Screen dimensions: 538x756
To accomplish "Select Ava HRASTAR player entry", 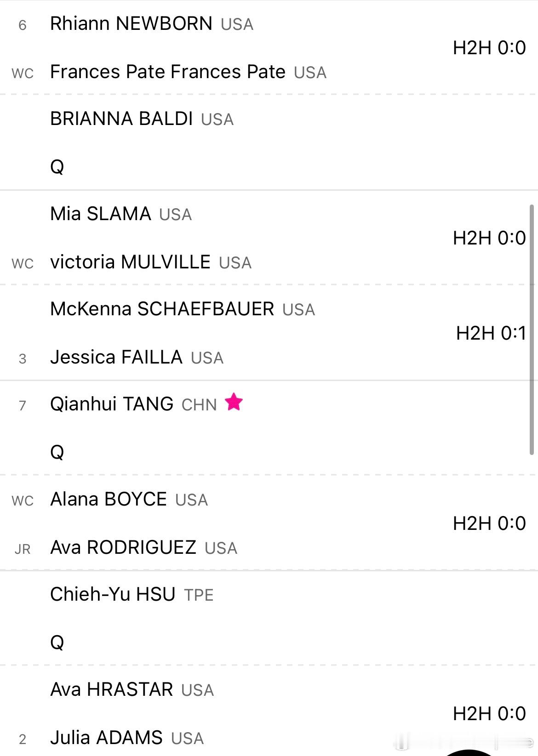I will [x=112, y=689].
